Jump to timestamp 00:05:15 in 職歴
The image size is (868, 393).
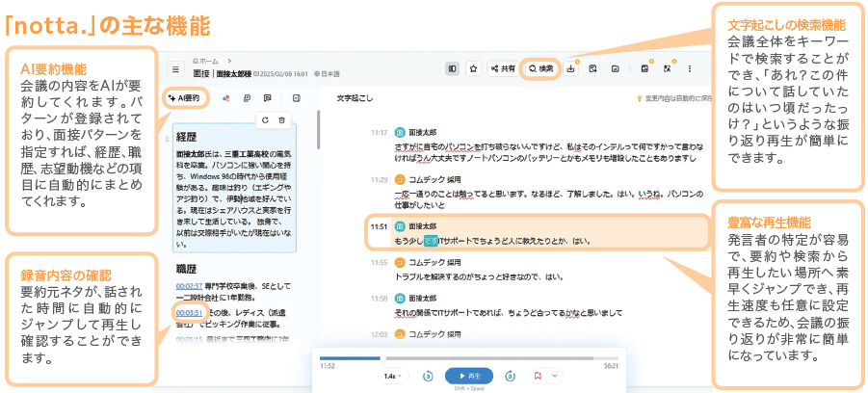pyautogui.click(x=188, y=339)
